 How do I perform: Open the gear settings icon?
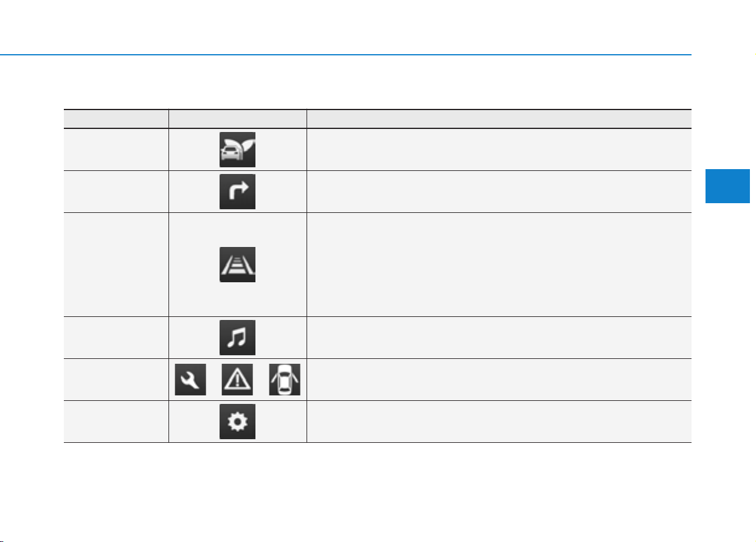click(237, 422)
